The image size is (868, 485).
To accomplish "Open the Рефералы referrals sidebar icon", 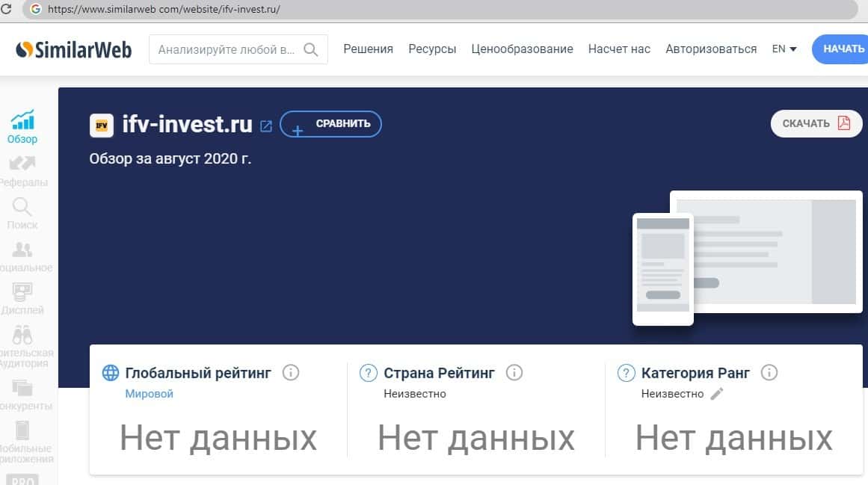I will tap(22, 164).
